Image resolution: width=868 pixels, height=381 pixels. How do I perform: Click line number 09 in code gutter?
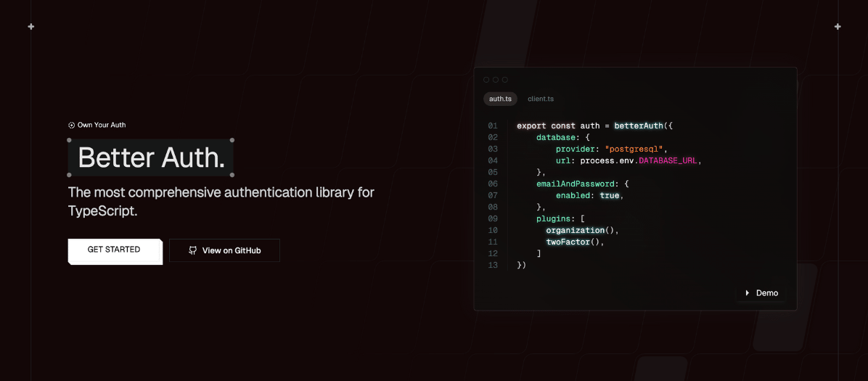[x=493, y=218]
